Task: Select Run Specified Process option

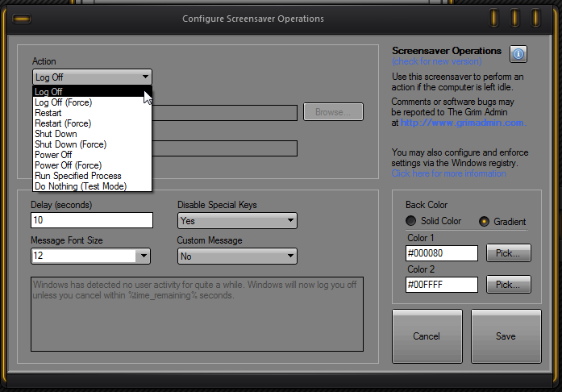Action: tap(92, 176)
